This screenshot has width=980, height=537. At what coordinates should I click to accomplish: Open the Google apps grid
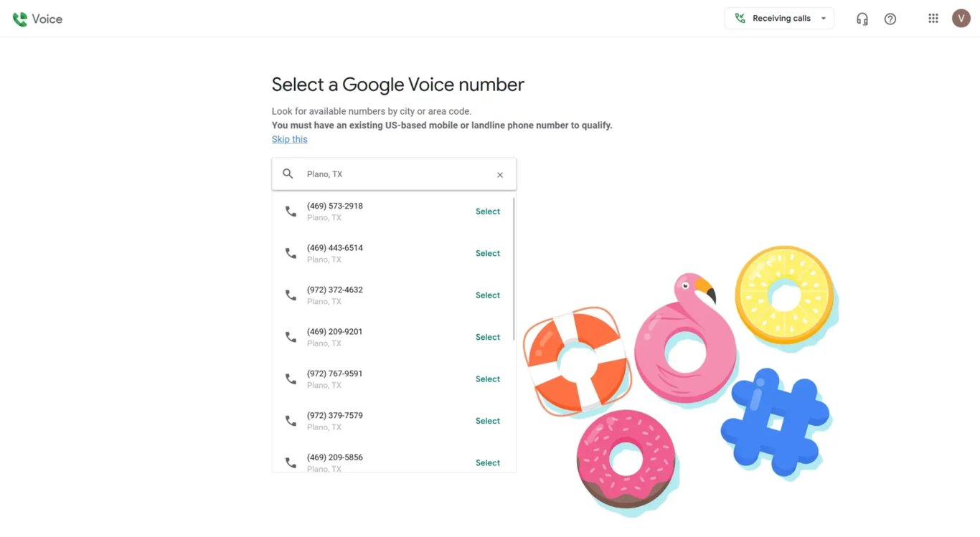click(x=933, y=19)
